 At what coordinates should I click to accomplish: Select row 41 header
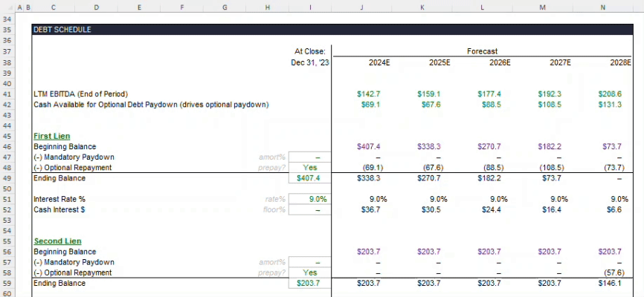[5, 94]
